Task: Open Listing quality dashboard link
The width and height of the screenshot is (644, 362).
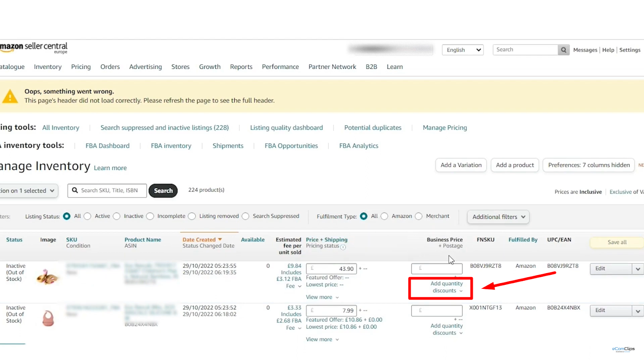Action: pyautogui.click(x=287, y=128)
